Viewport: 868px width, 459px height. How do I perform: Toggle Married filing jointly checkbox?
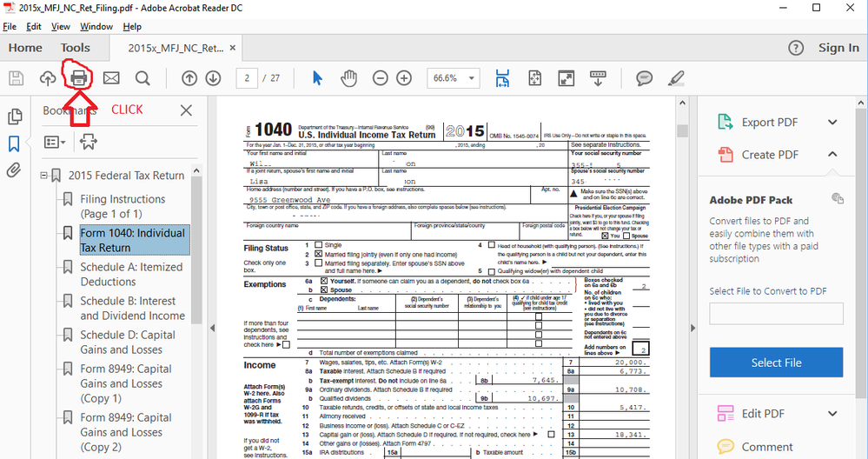(318, 254)
